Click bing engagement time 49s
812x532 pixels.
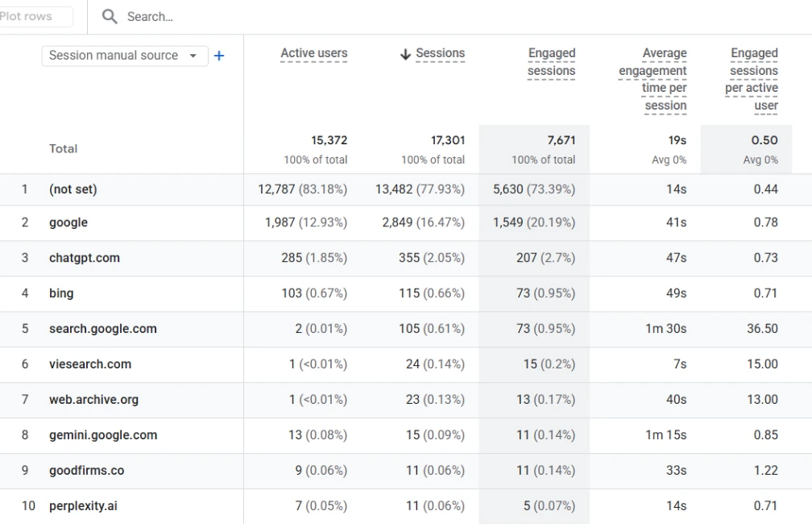point(677,293)
